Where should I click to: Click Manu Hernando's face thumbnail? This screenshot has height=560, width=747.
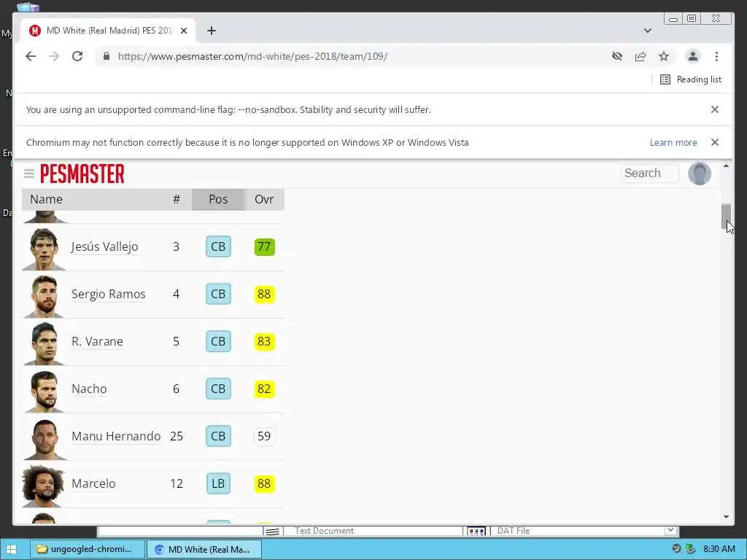[44, 438]
